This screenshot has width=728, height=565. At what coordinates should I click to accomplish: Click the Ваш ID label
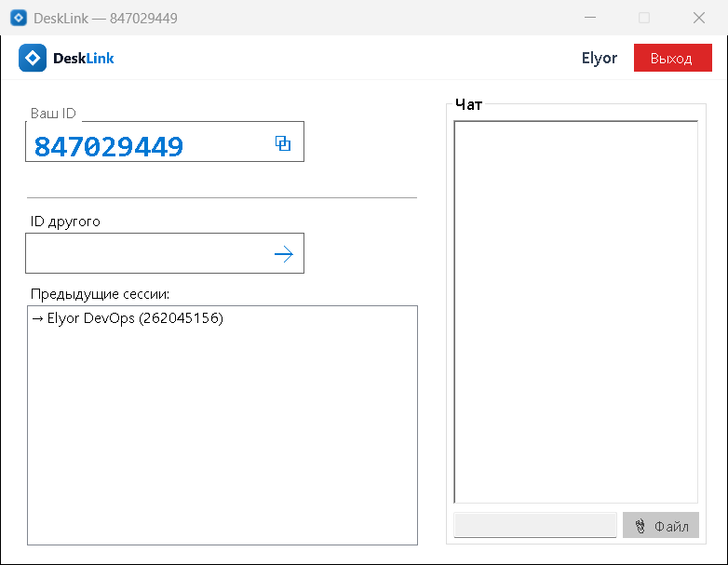click(53, 114)
